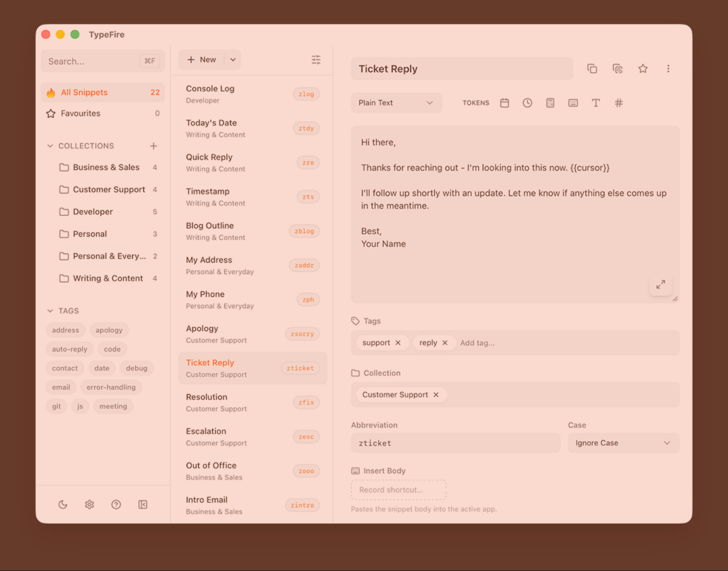Viewport: 728px width, 571px height.
Task: Click into the snippet body text area
Action: [x=515, y=214]
